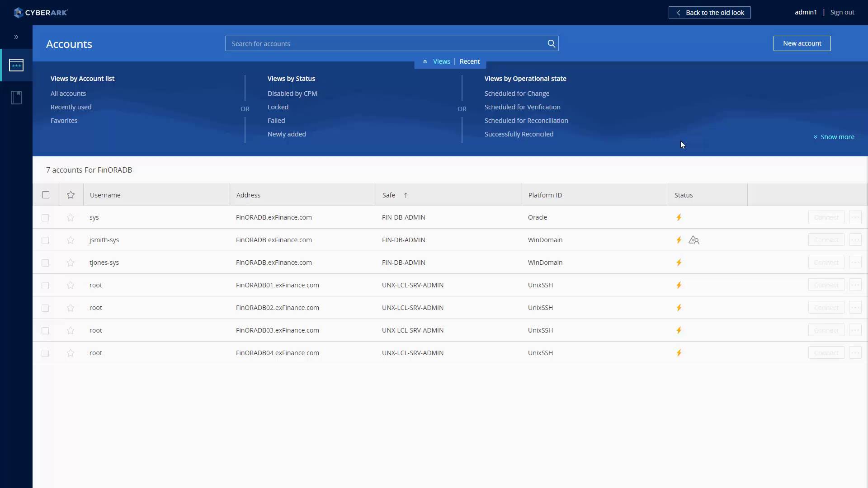
Task: Open the FinORADB03.exFinance.com address row
Action: pos(278,330)
